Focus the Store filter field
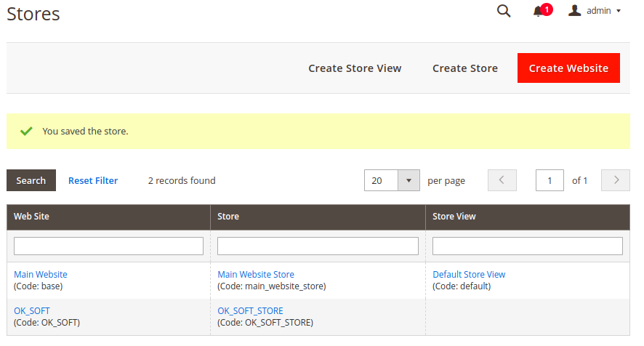This screenshot has height=346, width=644. (318, 246)
